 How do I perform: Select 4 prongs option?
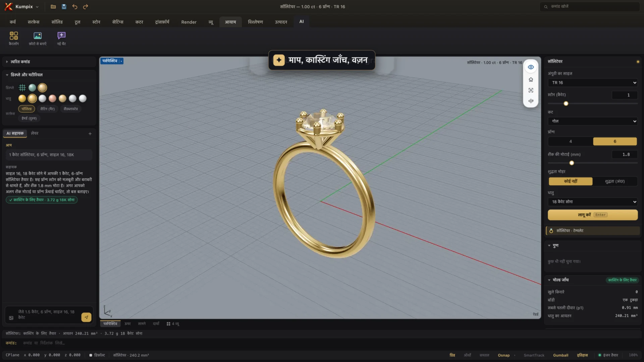(x=570, y=141)
